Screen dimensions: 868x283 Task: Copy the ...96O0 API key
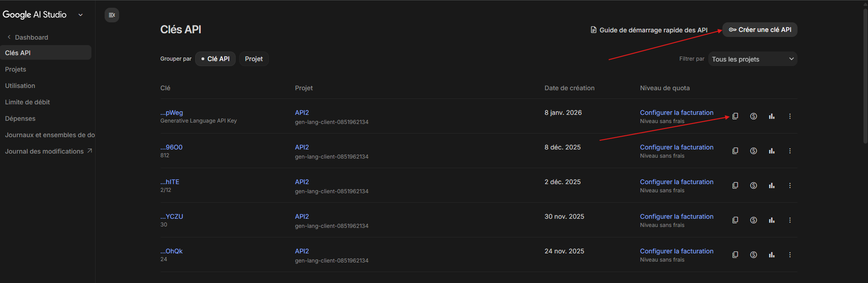point(735,151)
